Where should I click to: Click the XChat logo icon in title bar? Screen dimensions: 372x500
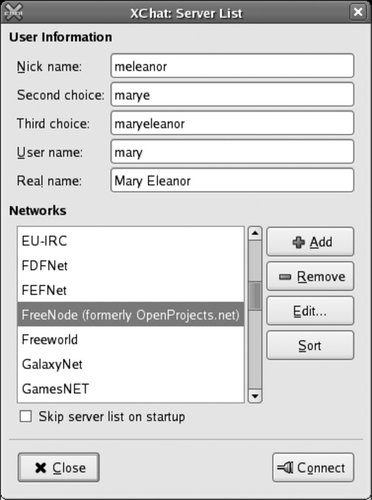point(13,12)
